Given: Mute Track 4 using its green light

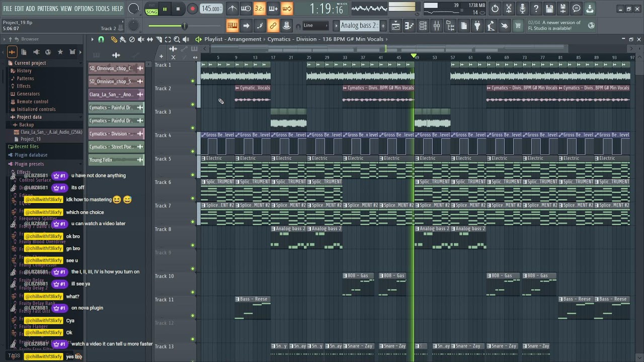Looking at the screenshot, I should tap(193, 151).
